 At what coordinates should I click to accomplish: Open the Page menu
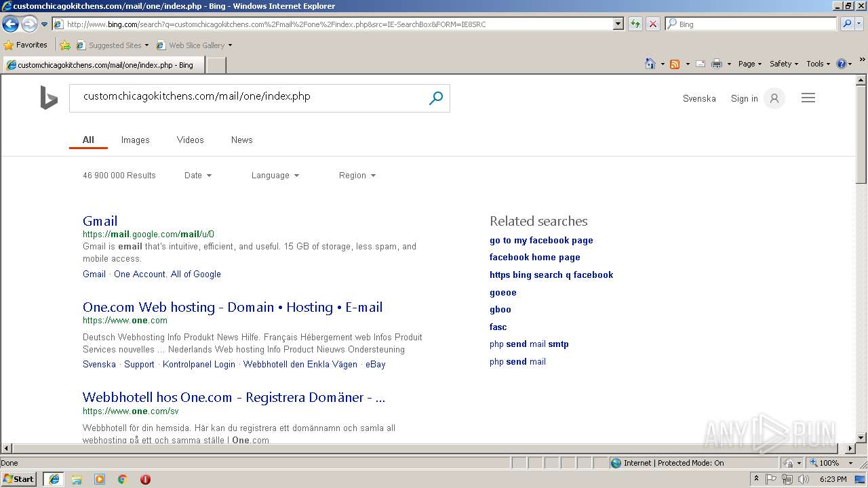pyautogui.click(x=749, y=64)
